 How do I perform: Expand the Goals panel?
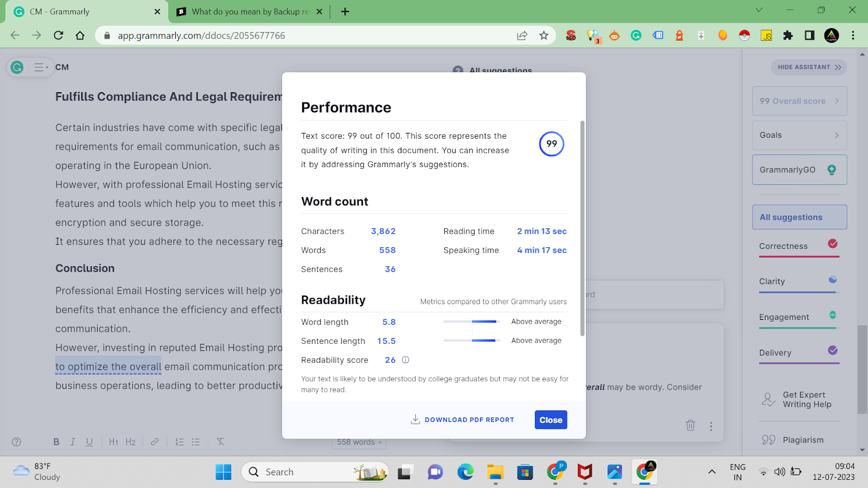tap(800, 135)
